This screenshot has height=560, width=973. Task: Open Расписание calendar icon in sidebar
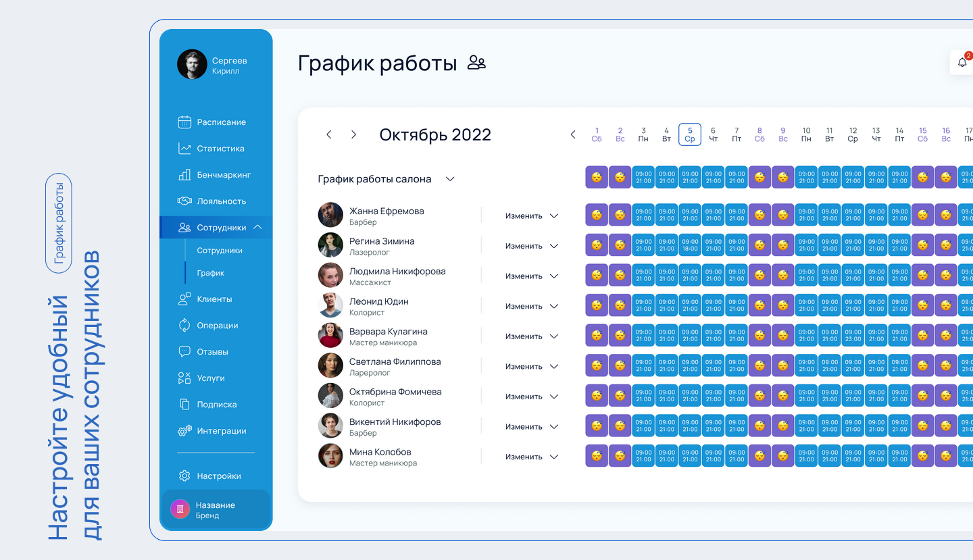click(x=184, y=122)
